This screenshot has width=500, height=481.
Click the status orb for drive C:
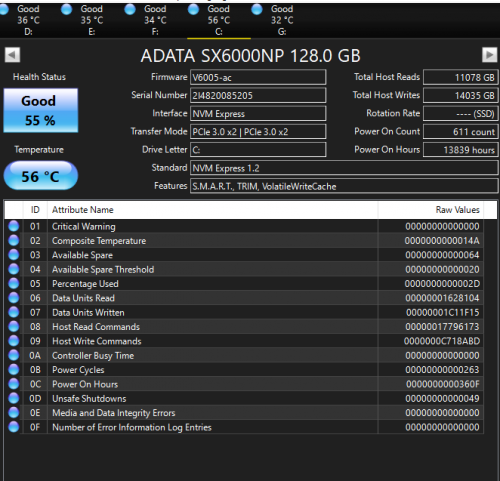(193, 10)
